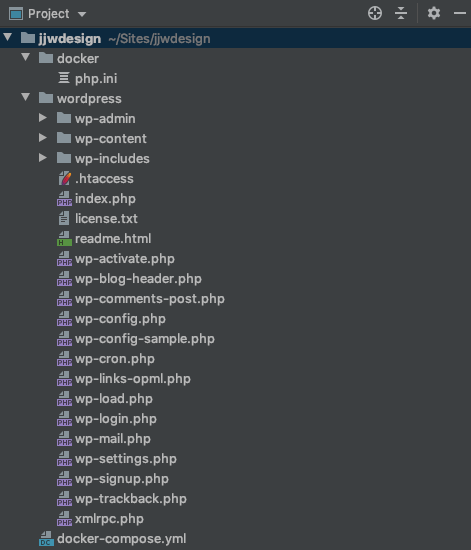Click PHP icon beside wp-cron.php
Image resolution: width=471 pixels, height=550 pixels.
65,358
